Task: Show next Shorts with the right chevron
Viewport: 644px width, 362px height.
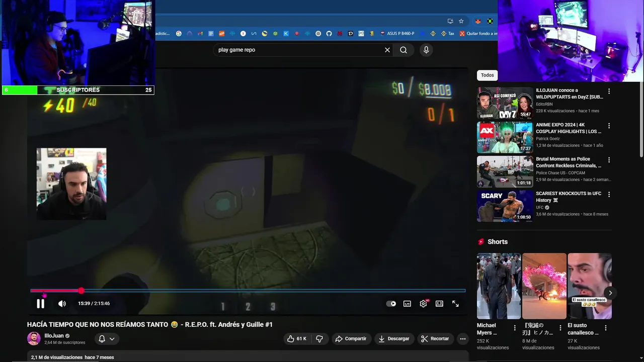Action: (x=610, y=293)
